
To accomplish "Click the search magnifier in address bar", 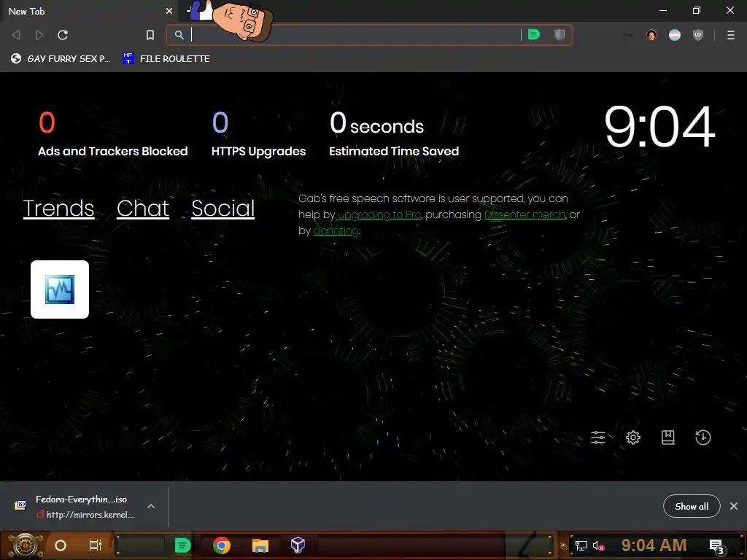I will point(179,35).
